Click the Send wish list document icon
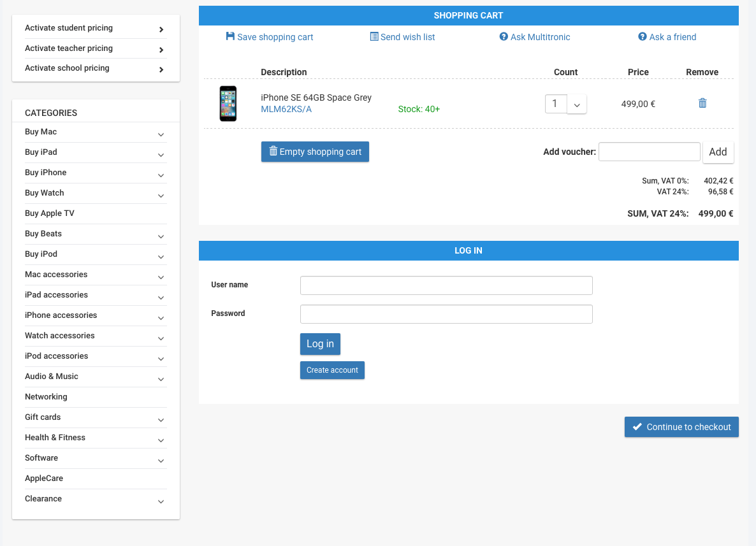Screen dimensions: 756x546 (x=374, y=36)
